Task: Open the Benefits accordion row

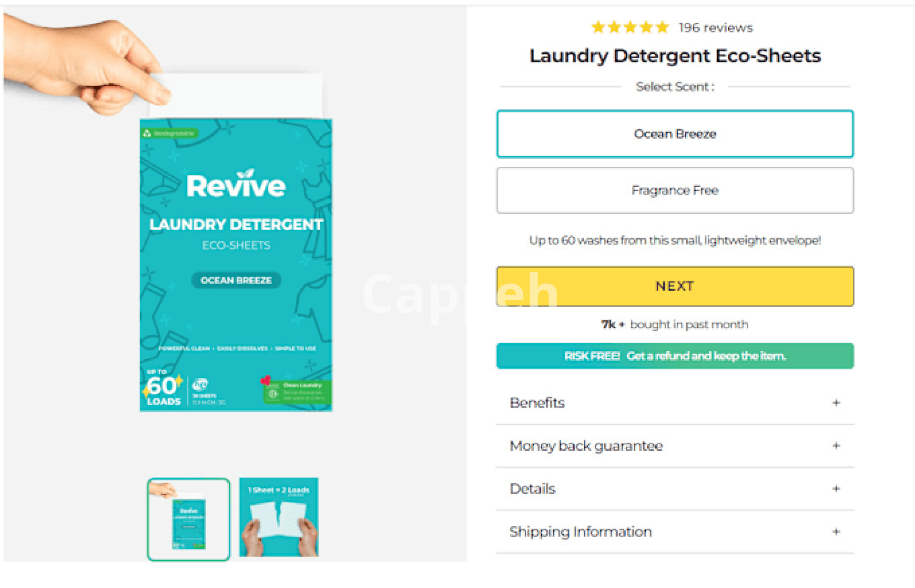Action: pos(675,403)
